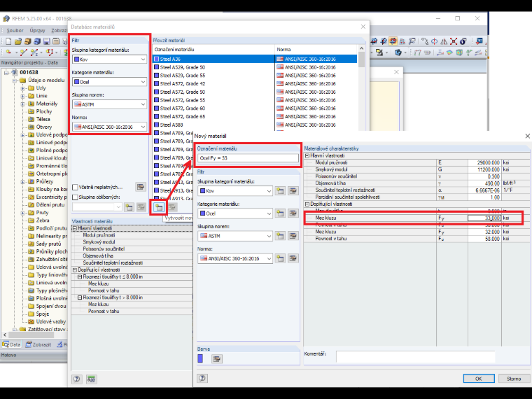Viewport: 532px width, 399px height.
Task: Click edit icon beside Včetně neplatných checkbox
Action: click(141, 187)
